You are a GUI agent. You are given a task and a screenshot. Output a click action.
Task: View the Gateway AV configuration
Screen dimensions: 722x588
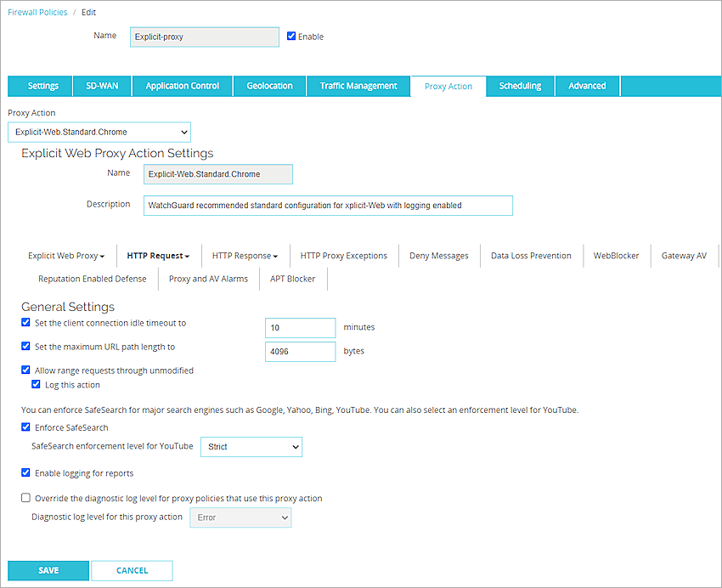[x=684, y=255]
